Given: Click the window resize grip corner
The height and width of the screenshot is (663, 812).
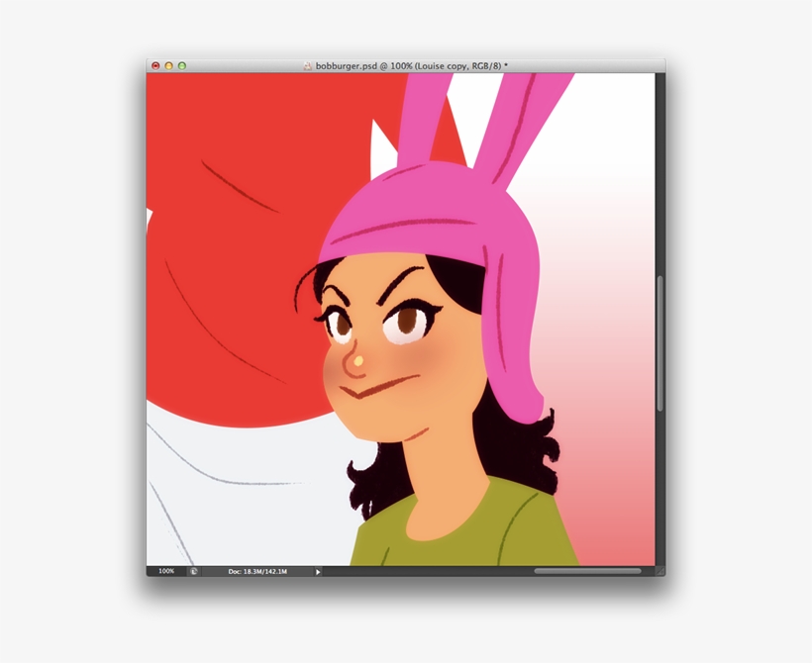Looking at the screenshot, I should 660,571.
